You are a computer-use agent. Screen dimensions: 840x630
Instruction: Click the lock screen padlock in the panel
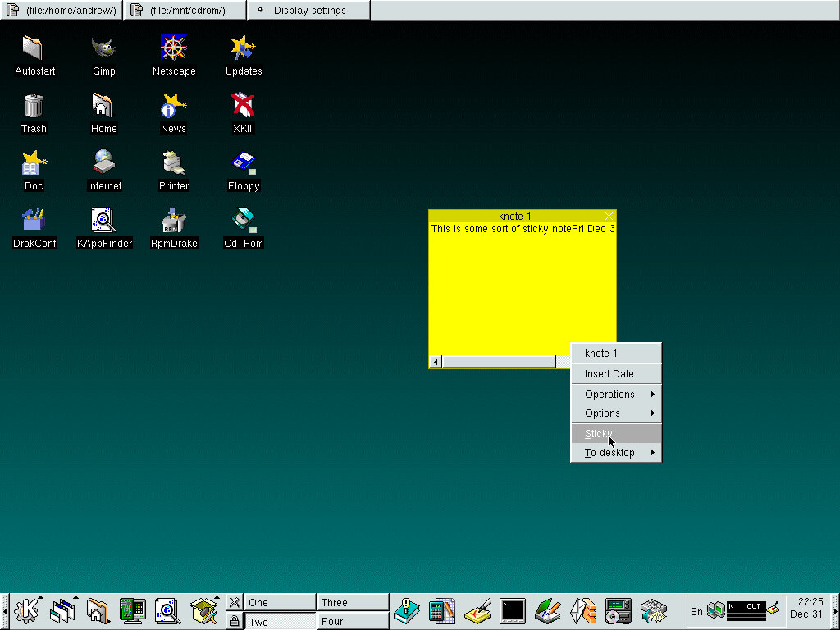(x=234, y=621)
